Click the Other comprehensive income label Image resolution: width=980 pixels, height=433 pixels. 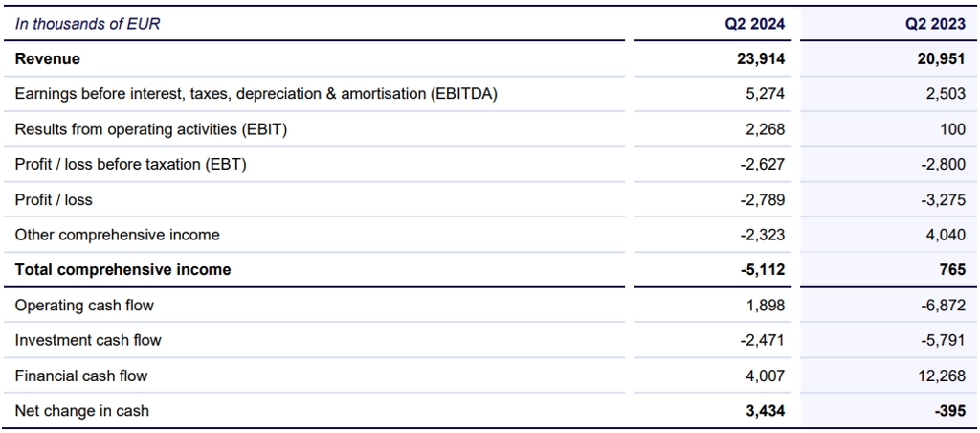(x=117, y=235)
